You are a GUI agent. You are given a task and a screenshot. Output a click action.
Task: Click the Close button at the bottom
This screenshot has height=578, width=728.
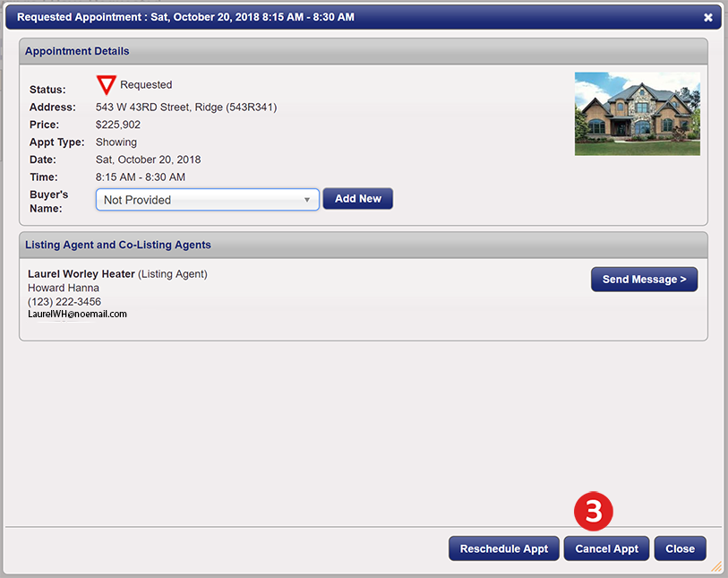click(680, 548)
